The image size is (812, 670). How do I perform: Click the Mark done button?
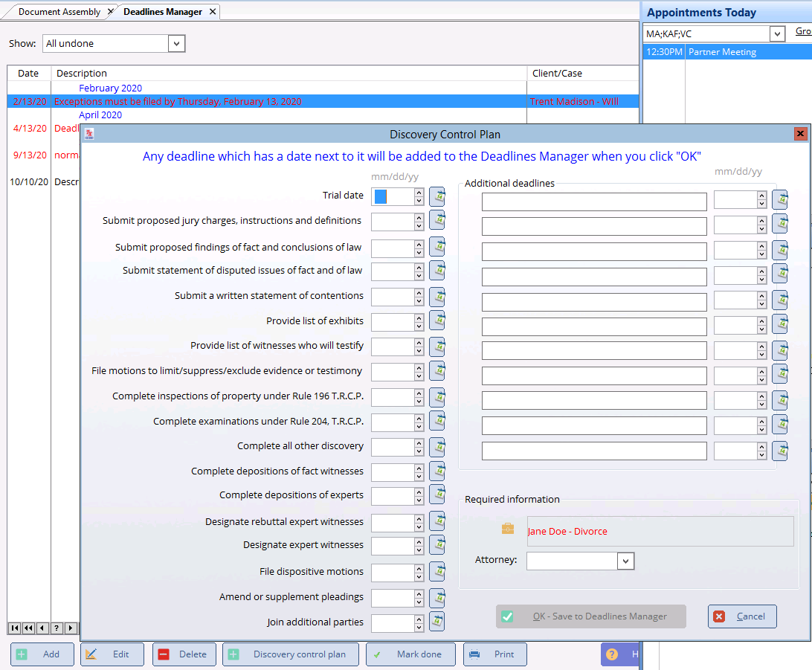[410, 654]
